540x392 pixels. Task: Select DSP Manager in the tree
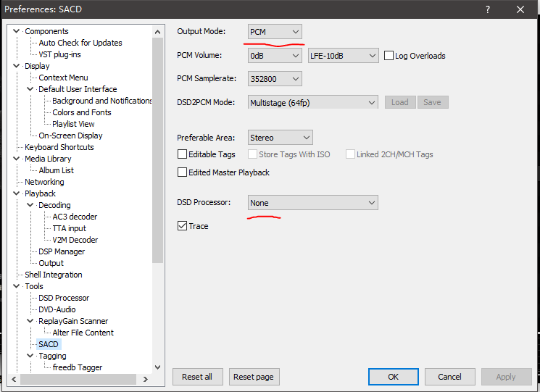[x=62, y=251]
